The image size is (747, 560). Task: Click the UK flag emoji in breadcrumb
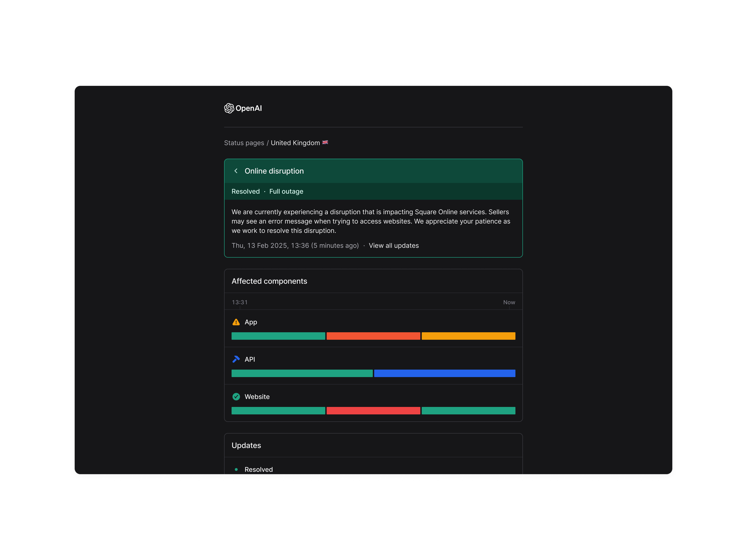pos(325,142)
